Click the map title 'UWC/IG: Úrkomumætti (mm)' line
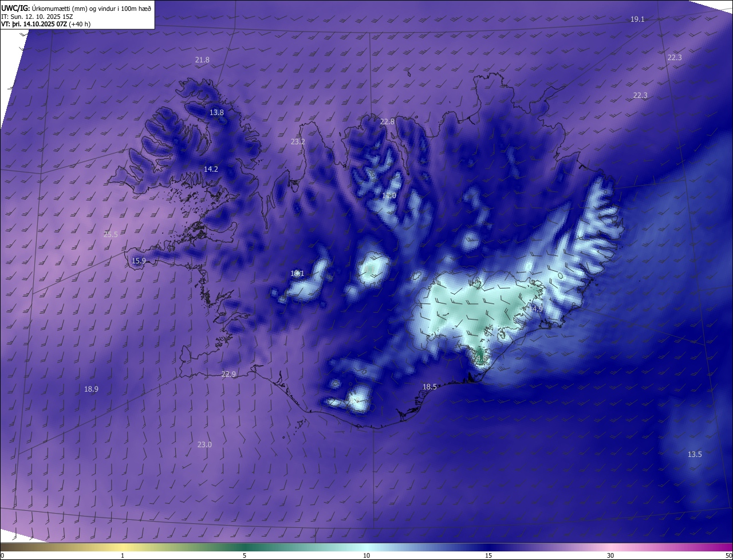Viewport: 733px width, 560px height. tap(76, 8)
